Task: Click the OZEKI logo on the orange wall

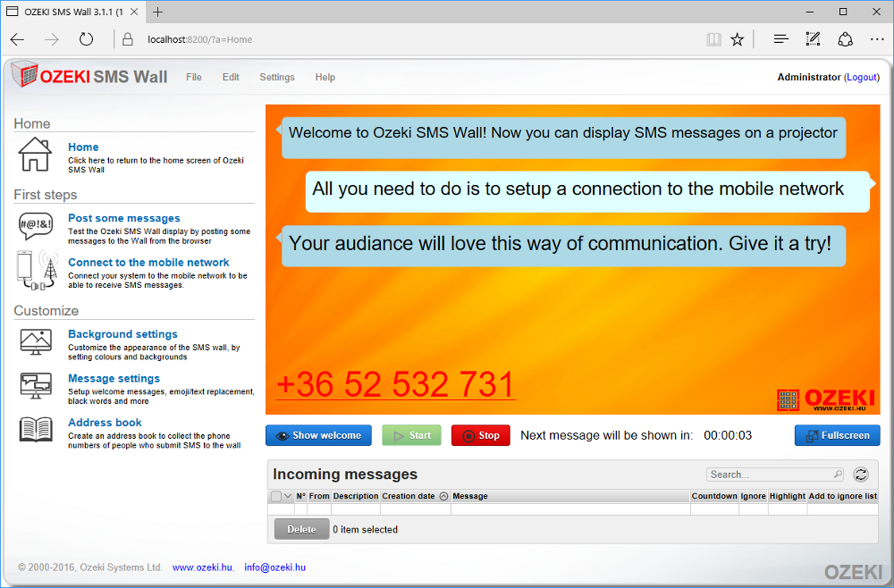Action: point(825,400)
